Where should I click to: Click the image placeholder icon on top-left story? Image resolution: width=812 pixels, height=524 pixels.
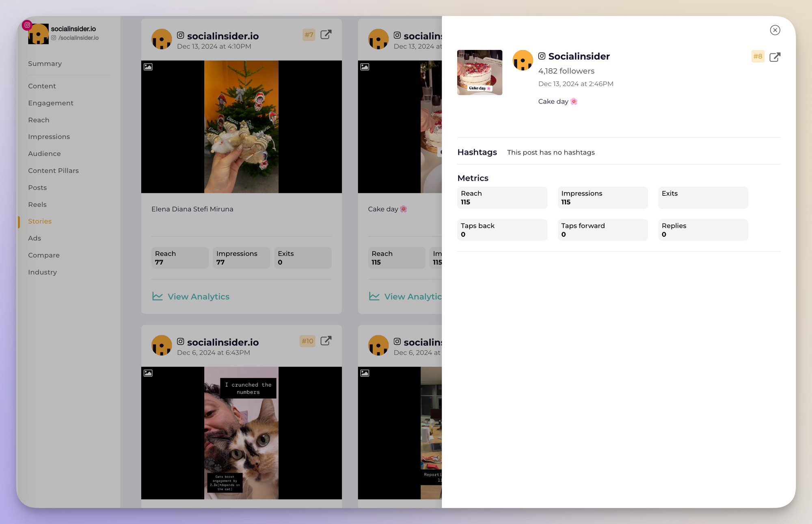click(x=148, y=66)
